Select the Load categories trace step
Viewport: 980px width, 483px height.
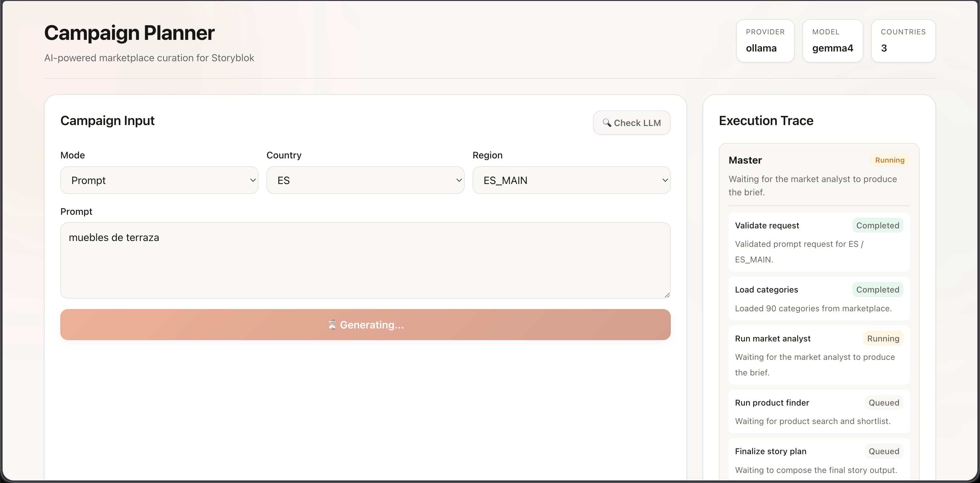click(819, 299)
